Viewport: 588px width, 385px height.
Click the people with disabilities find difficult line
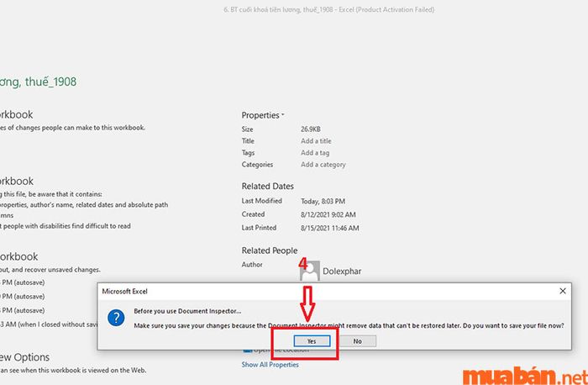[66, 226]
